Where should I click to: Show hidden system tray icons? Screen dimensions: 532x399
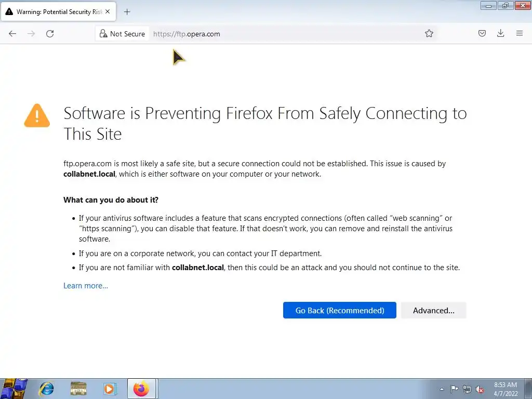(x=442, y=389)
